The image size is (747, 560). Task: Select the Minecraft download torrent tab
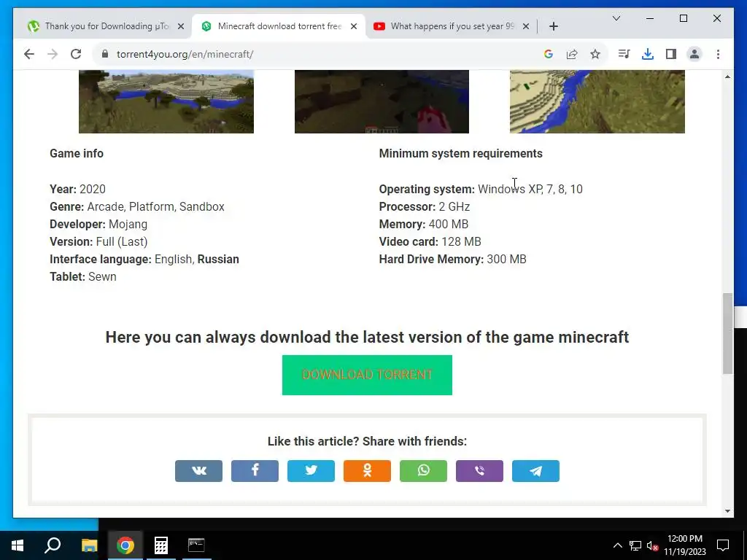click(279, 26)
